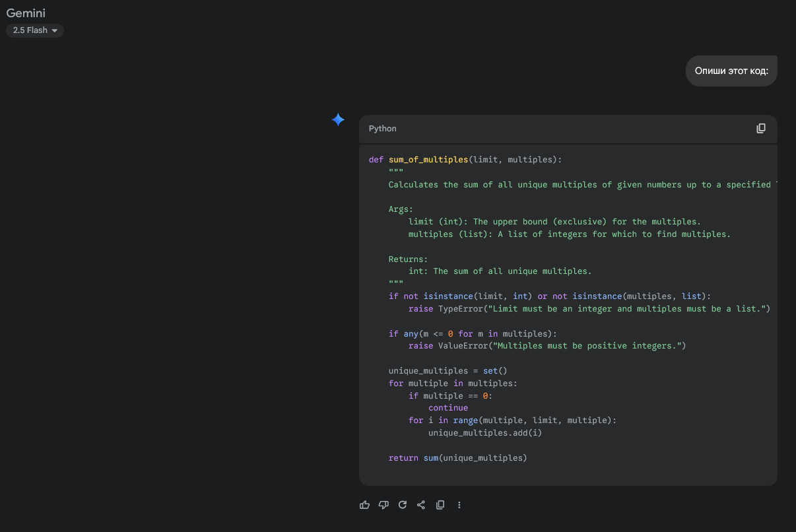This screenshot has width=796, height=532.
Task: Click the 'return sum(unique_multiples)' line
Action: pyautogui.click(x=457, y=457)
